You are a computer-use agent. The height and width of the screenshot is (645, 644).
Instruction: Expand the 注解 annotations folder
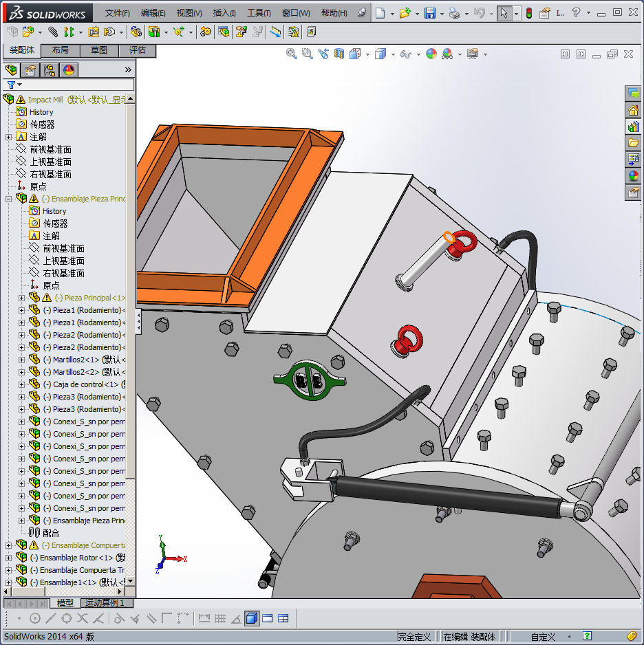point(8,137)
